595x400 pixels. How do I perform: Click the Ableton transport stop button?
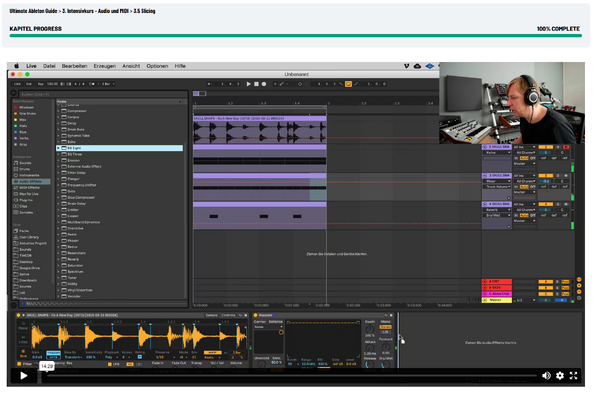[x=256, y=84]
